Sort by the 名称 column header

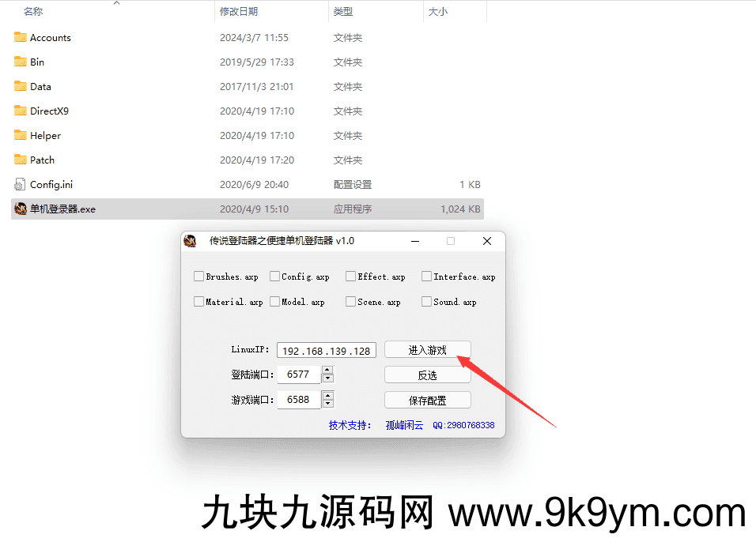coord(33,12)
